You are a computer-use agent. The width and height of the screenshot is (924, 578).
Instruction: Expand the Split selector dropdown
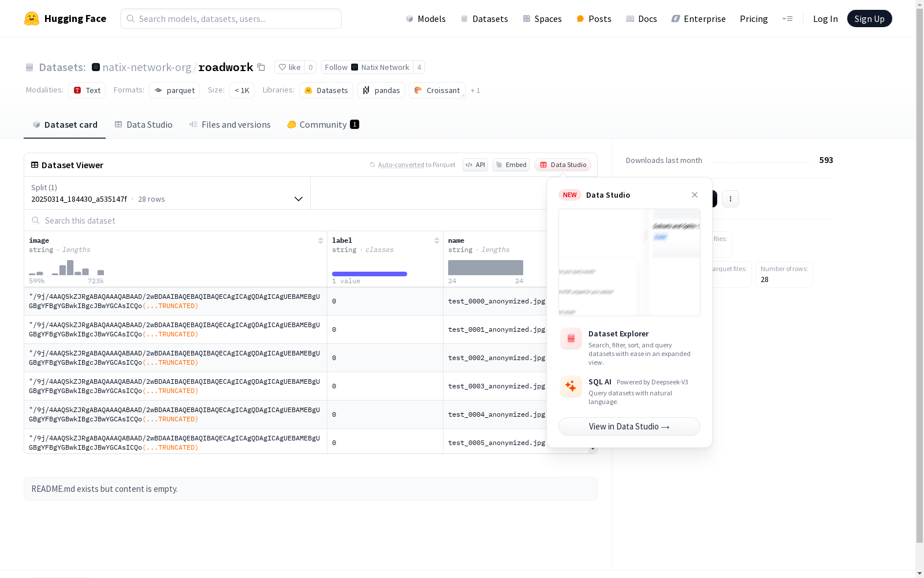[x=167, y=193]
